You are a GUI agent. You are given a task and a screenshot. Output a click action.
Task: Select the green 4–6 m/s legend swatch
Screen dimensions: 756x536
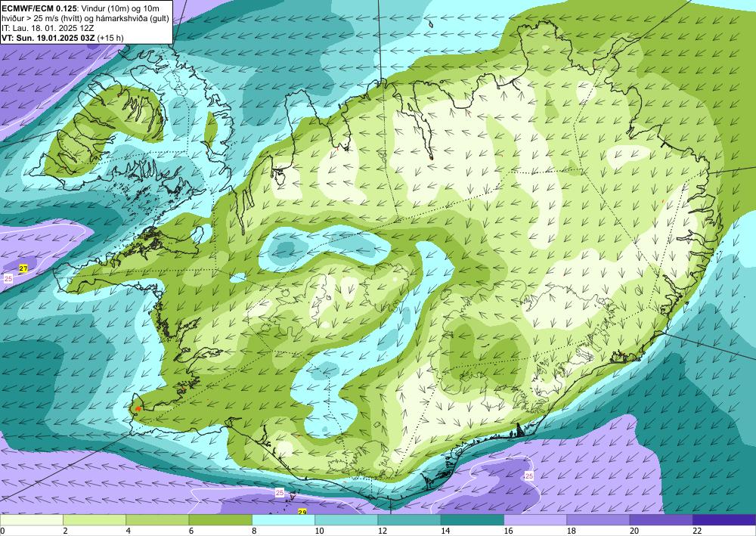(x=157, y=520)
